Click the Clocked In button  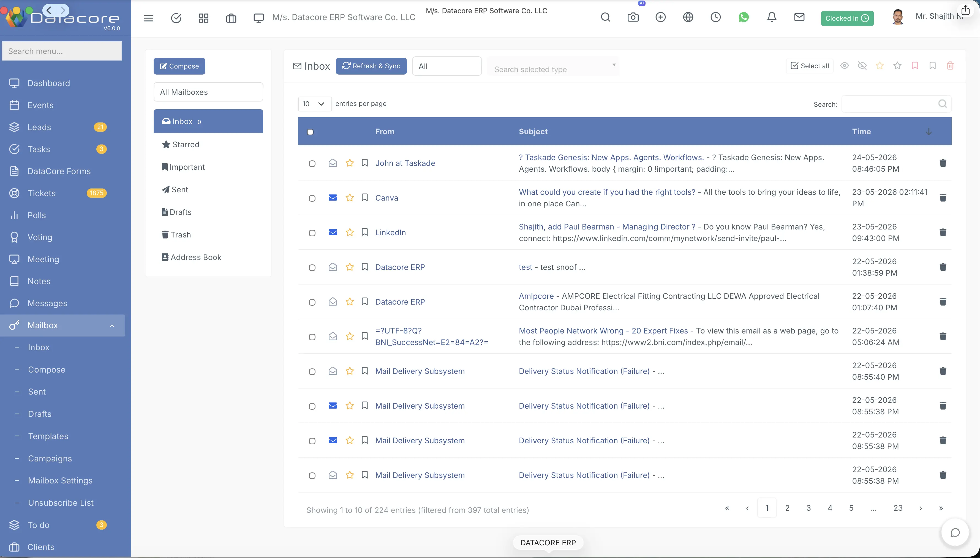click(x=847, y=18)
